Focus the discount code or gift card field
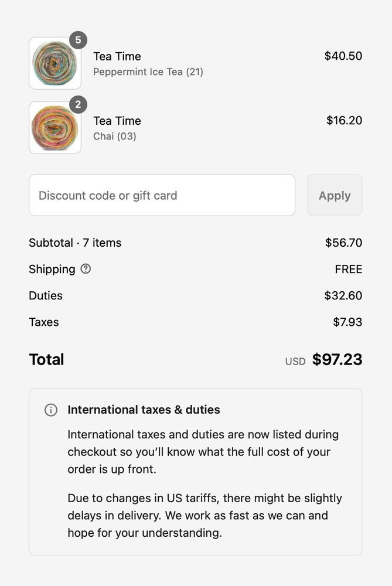The image size is (392, 586). (162, 195)
